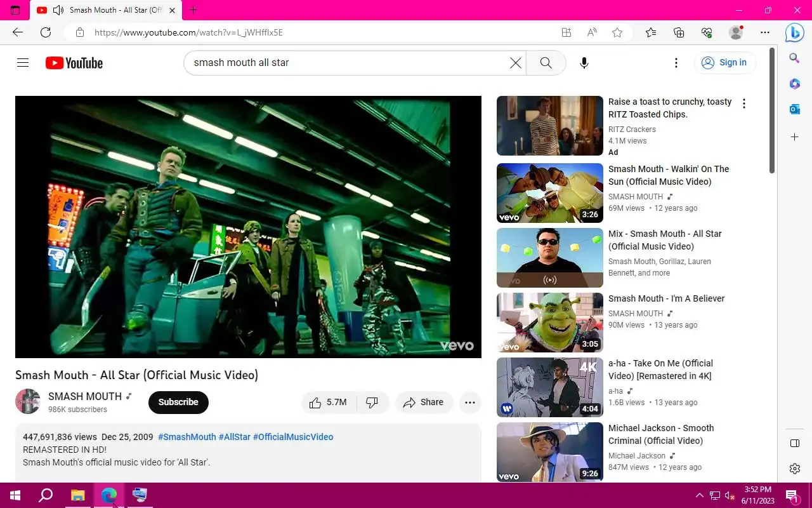
Task: Open Edge sidebar search icon
Action: pos(795,58)
